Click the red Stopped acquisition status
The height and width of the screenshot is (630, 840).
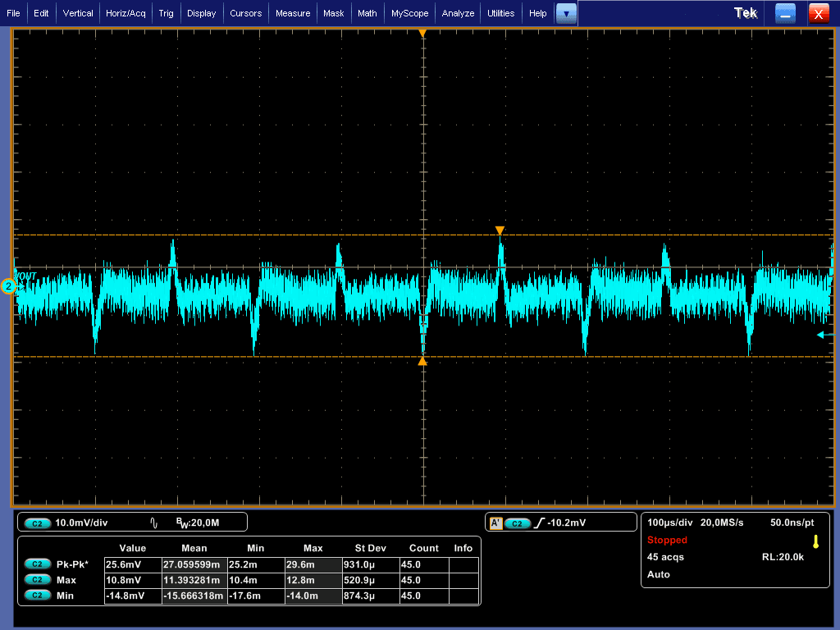[667, 541]
